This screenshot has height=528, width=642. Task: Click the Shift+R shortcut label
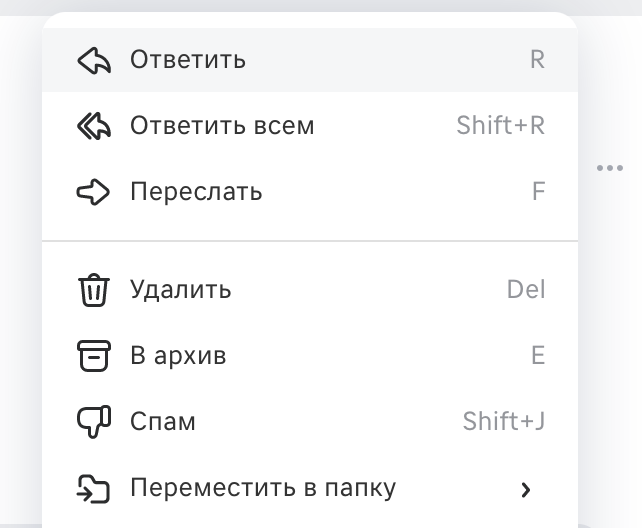pyautogui.click(x=501, y=125)
